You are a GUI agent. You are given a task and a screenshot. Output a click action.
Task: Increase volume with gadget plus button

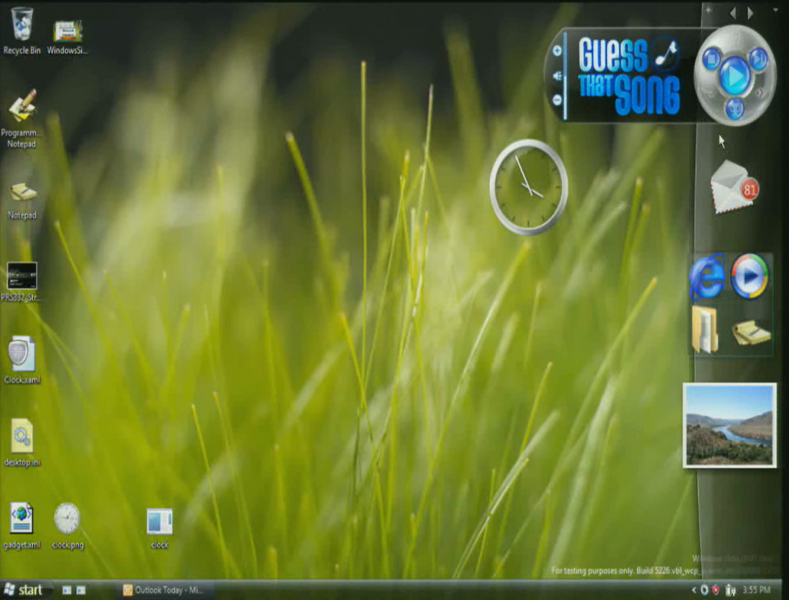coord(557,50)
